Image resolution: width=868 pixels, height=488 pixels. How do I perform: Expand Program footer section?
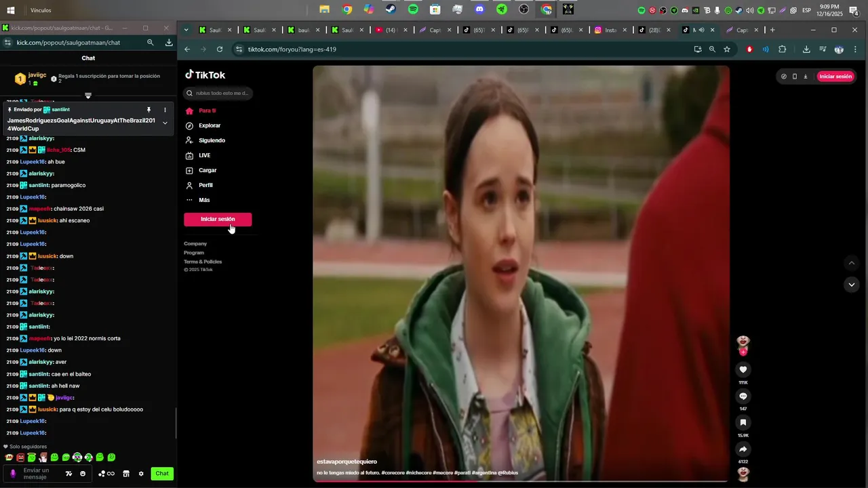[194, 252]
